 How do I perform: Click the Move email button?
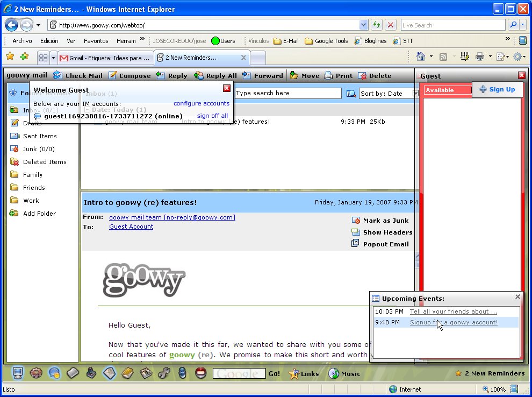point(305,75)
